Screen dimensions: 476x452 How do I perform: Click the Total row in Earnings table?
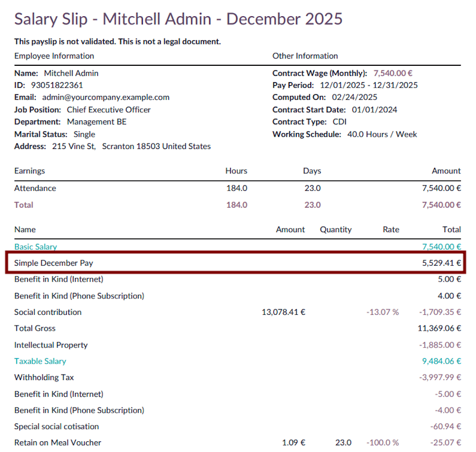click(23, 205)
